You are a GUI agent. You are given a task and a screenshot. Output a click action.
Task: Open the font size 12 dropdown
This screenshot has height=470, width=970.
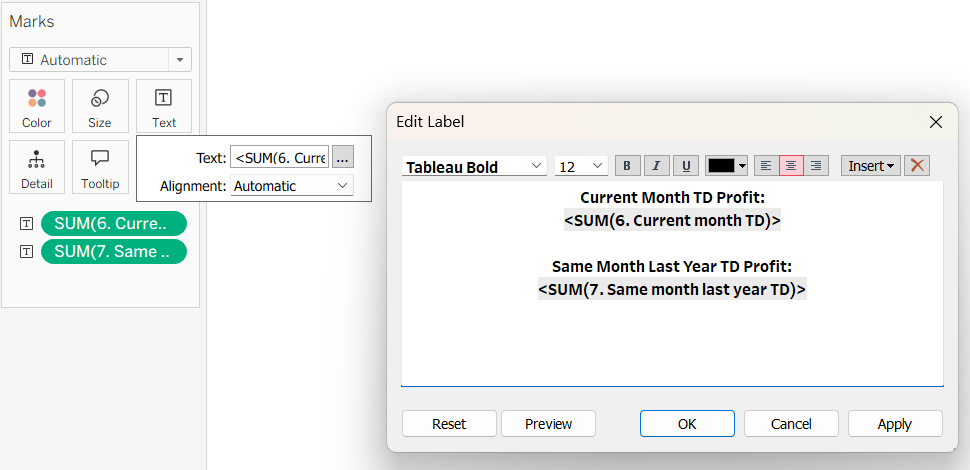582,166
